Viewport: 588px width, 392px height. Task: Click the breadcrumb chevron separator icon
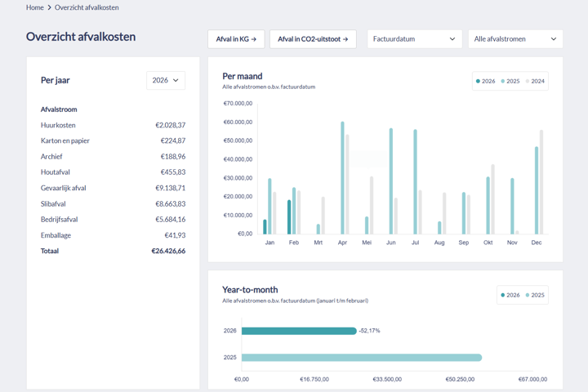click(x=49, y=7)
